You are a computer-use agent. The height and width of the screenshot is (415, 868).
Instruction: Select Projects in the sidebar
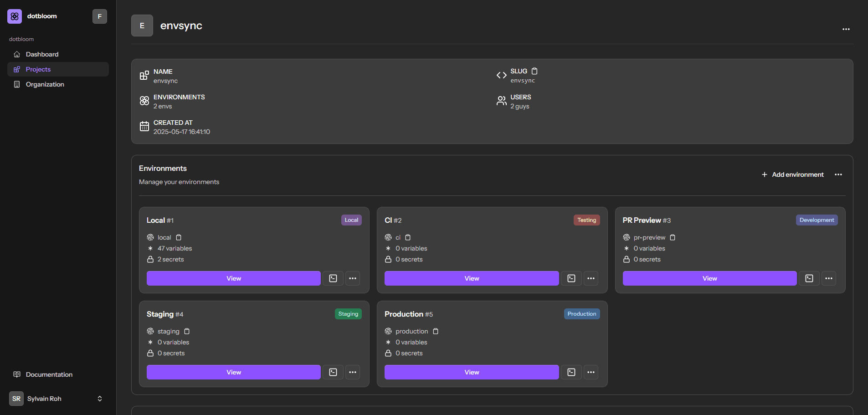(x=58, y=69)
